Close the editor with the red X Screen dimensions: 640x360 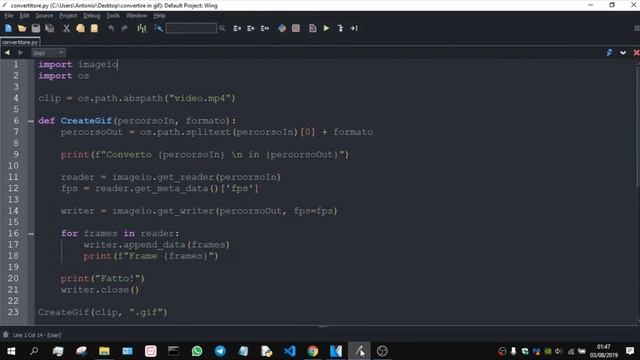(636, 53)
